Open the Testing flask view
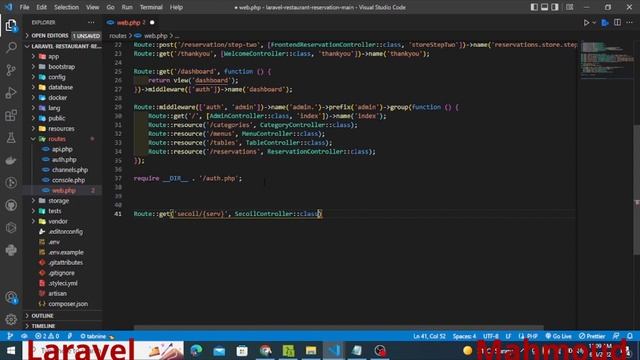Screen dimensions: 640x360 11,138
